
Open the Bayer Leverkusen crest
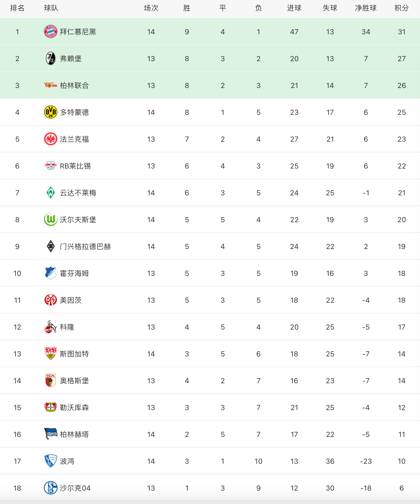(50, 407)
